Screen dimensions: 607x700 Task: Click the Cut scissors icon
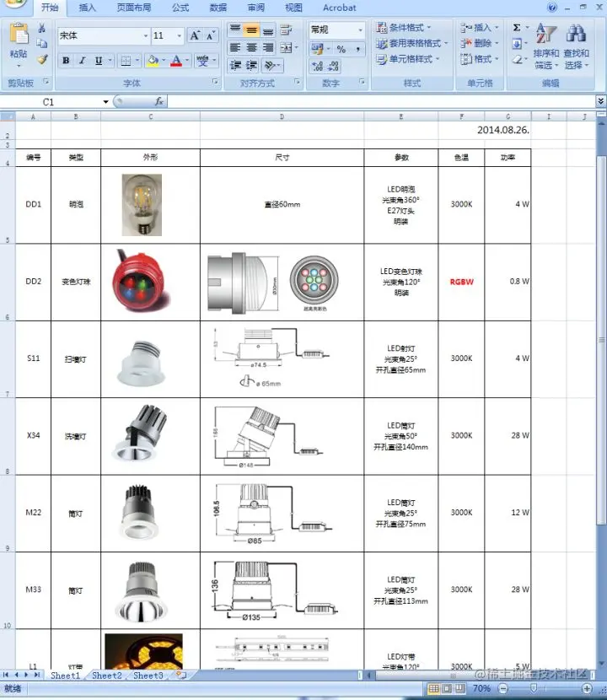tap(41, 28)
